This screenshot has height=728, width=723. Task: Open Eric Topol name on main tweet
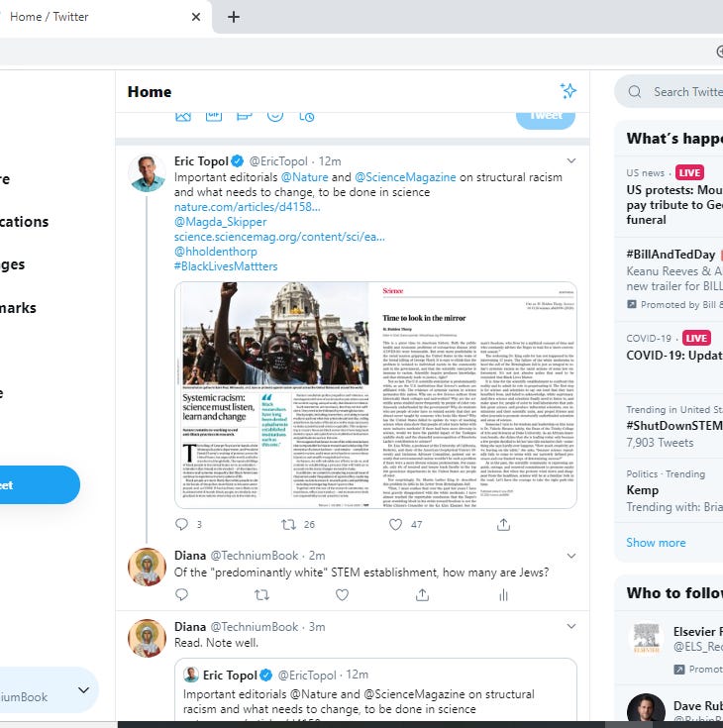click(x=201, y=161)
